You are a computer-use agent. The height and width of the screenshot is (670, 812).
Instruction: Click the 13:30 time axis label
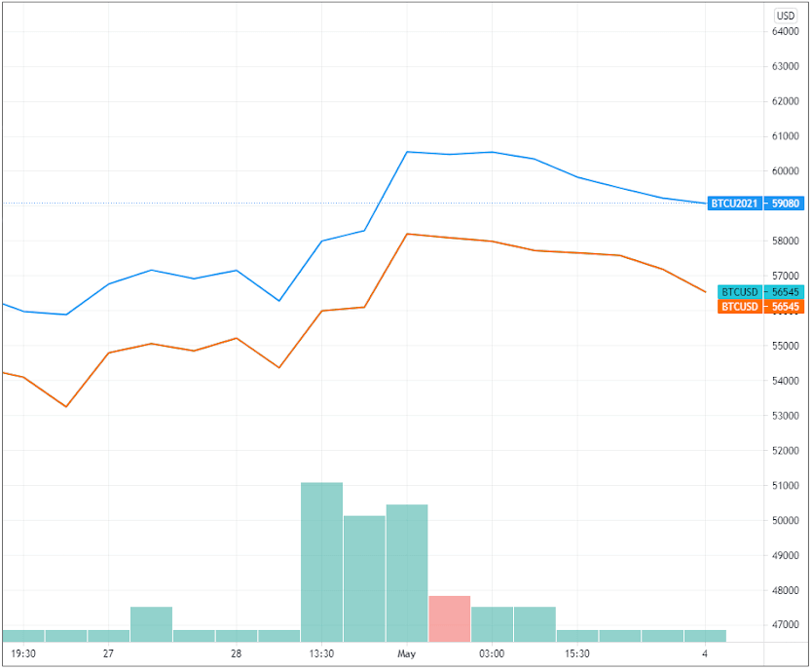pyautogui.click(x=321, y=654)
